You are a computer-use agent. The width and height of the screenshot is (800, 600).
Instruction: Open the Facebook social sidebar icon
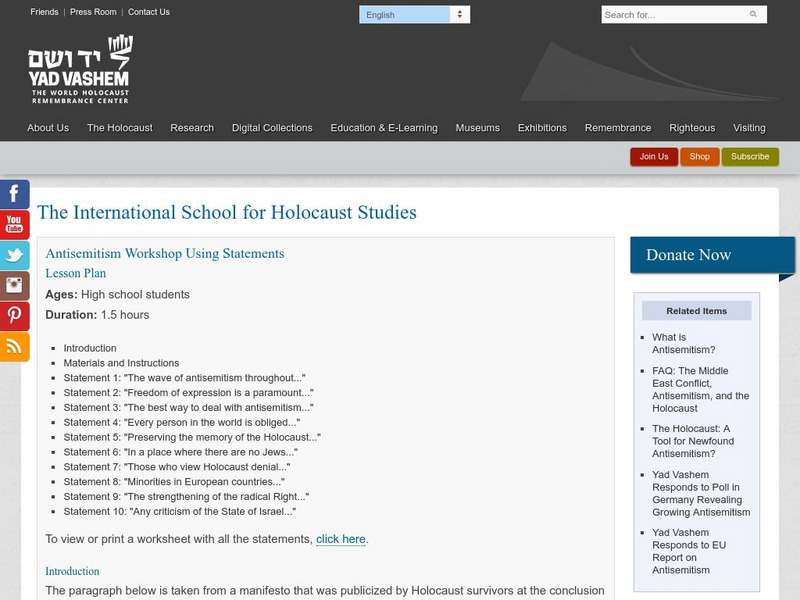pos(14,194)
